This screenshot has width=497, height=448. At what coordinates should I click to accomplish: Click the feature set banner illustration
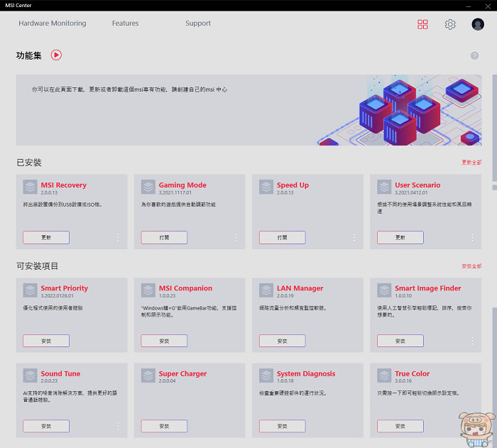tap(399, 110)
